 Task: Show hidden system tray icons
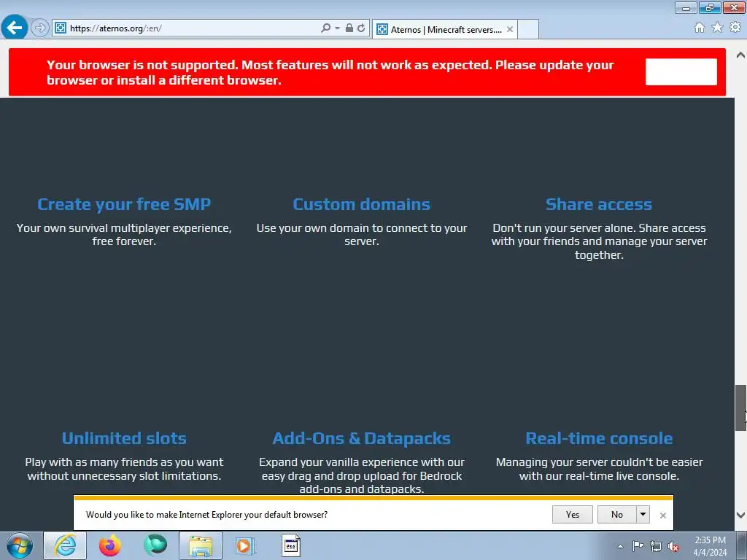click(620, 546)
